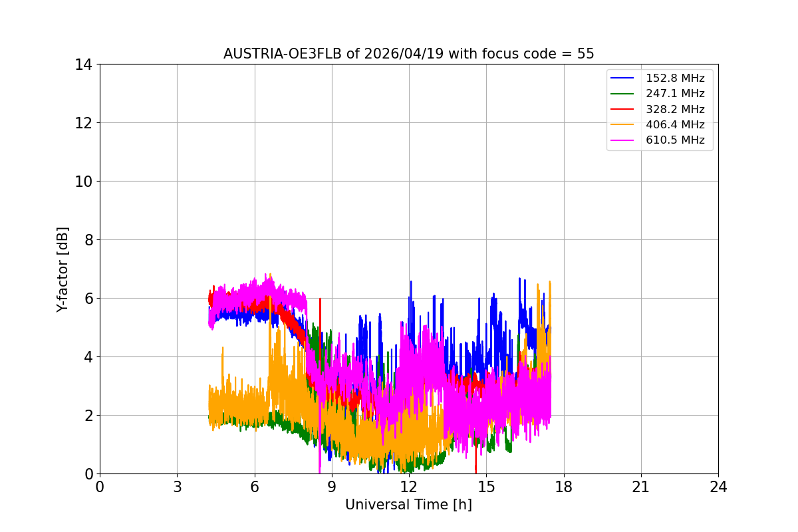This screenshot has width=798, height=532.
Task: Click the x-axis tick label 9
Action: [x=332, y=487]
